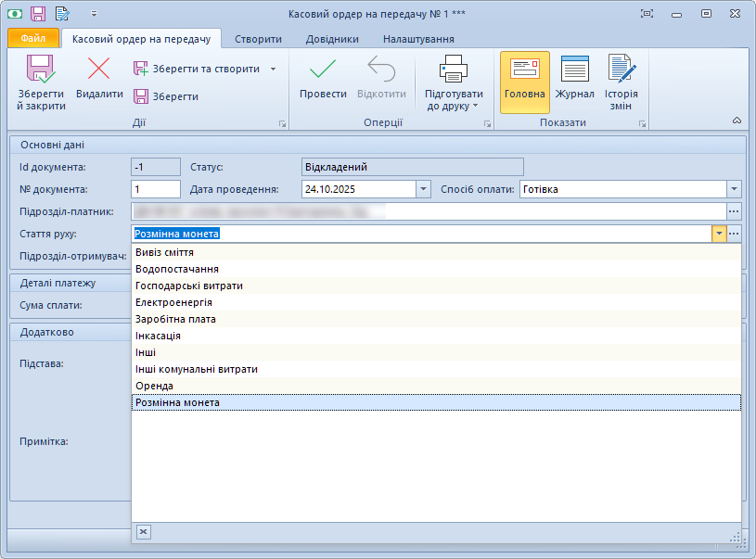Close the dropdown list with the X button
The height and width of the screenshot is (559, 756).
pyautogui.click(x=144, y=531)
